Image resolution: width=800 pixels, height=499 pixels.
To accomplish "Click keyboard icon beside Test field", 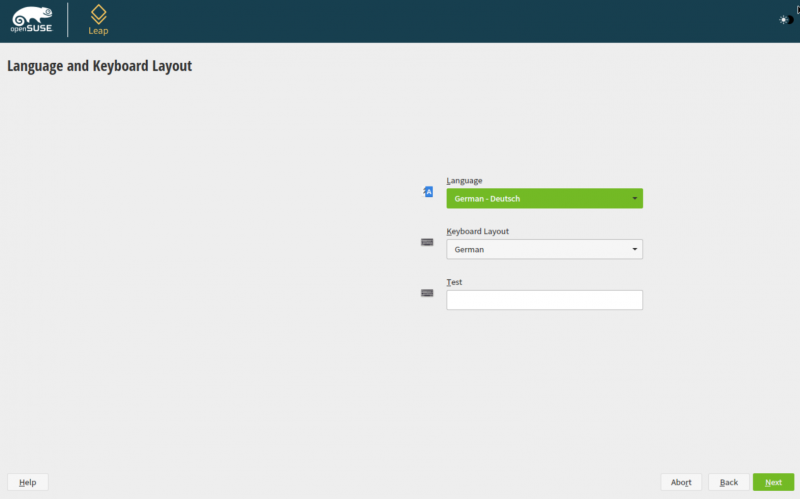I will (427, 293).
